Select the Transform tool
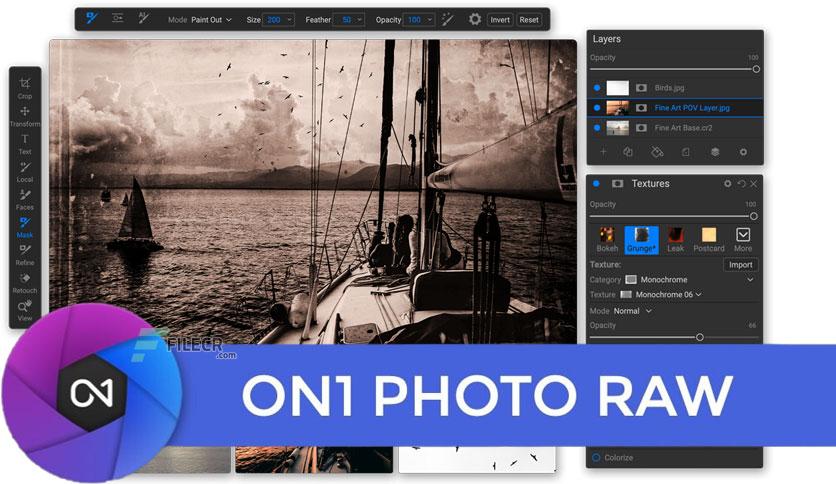Viewport: 836px width, 484px height. click(x=25, y=116)
